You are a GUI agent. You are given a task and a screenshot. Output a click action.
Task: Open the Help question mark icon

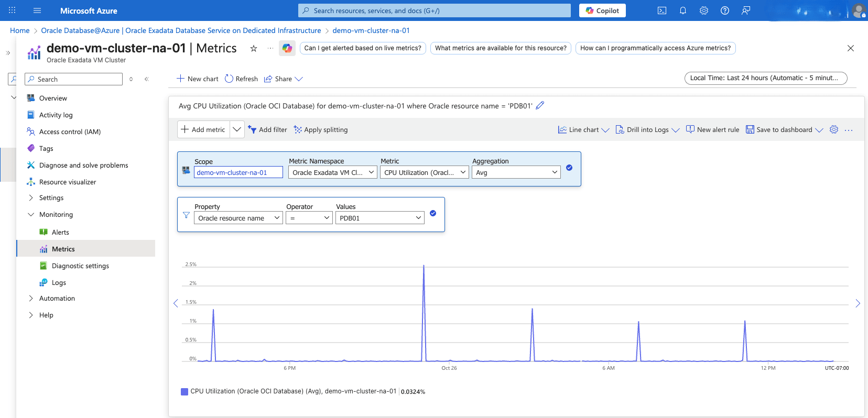point(725,10)
